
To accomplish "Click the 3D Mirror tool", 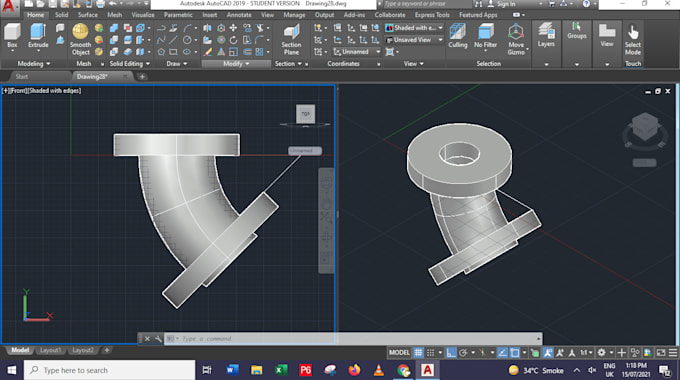I will coord(208,28).
